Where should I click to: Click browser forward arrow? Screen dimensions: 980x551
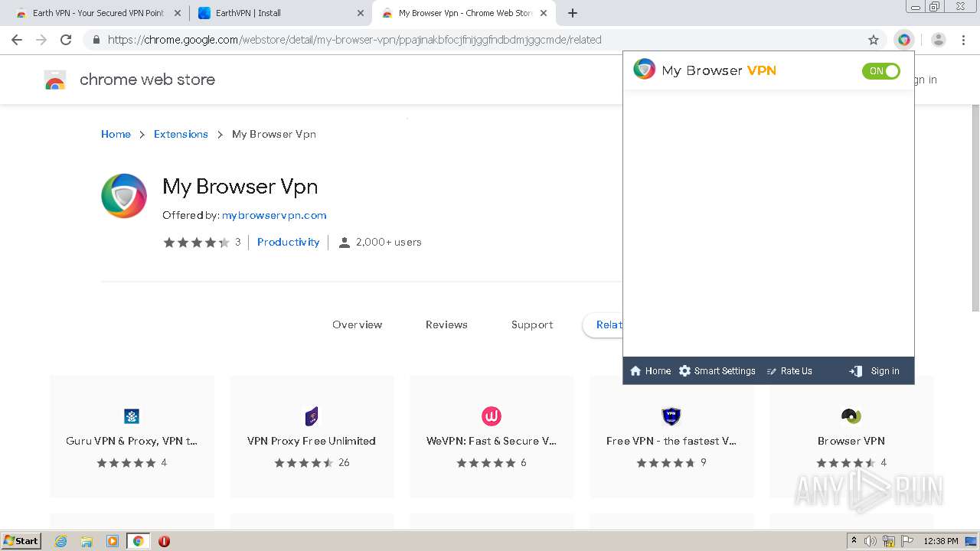coord(41,40)
